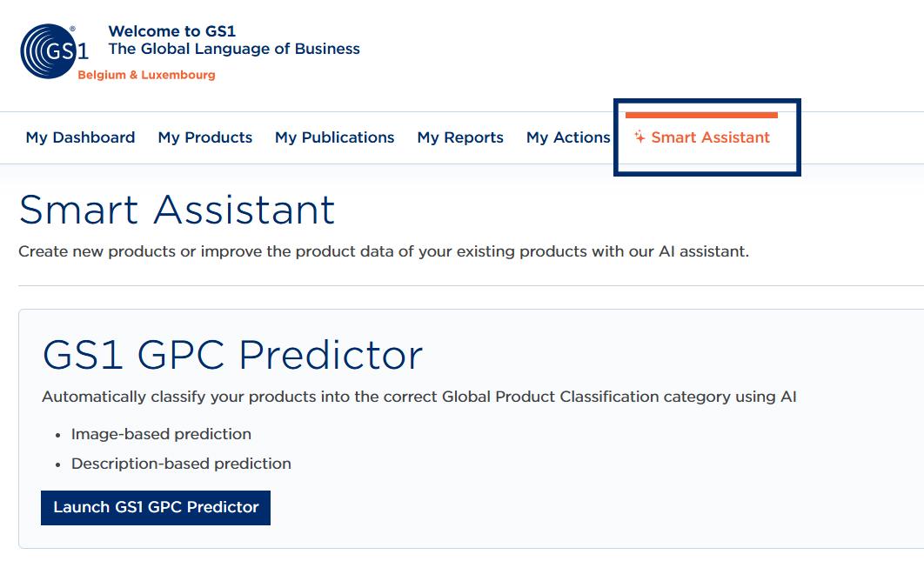Screen dimensions: 924x561
Task: Open My Publications in navigation
Action: [334, 137]
